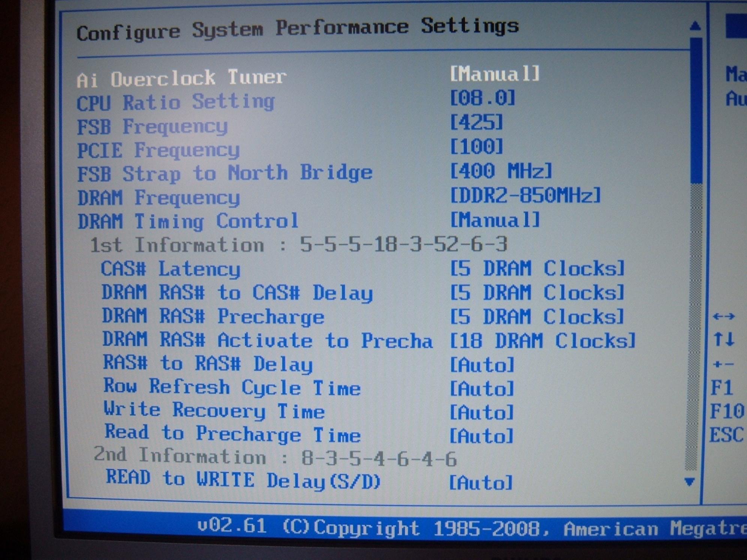The width and height of the screenshot is (747, 560).
Task: Select the CPU Ratio Setting value 08.0
Action: [482, 98]
